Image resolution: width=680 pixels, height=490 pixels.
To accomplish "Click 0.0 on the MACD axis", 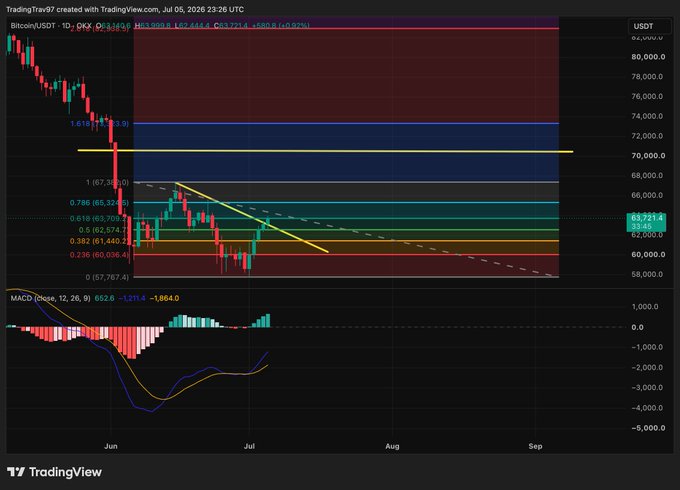I will (638, 327).
